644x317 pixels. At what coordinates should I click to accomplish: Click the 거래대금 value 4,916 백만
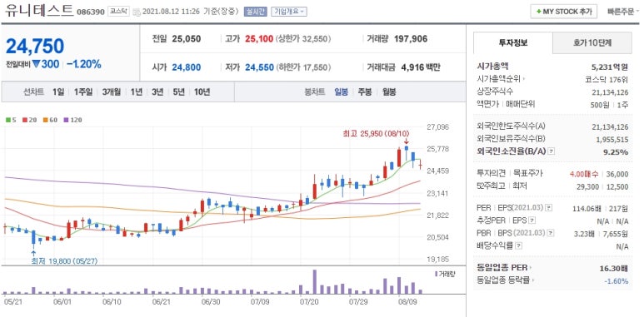click(x=420, y=67)
